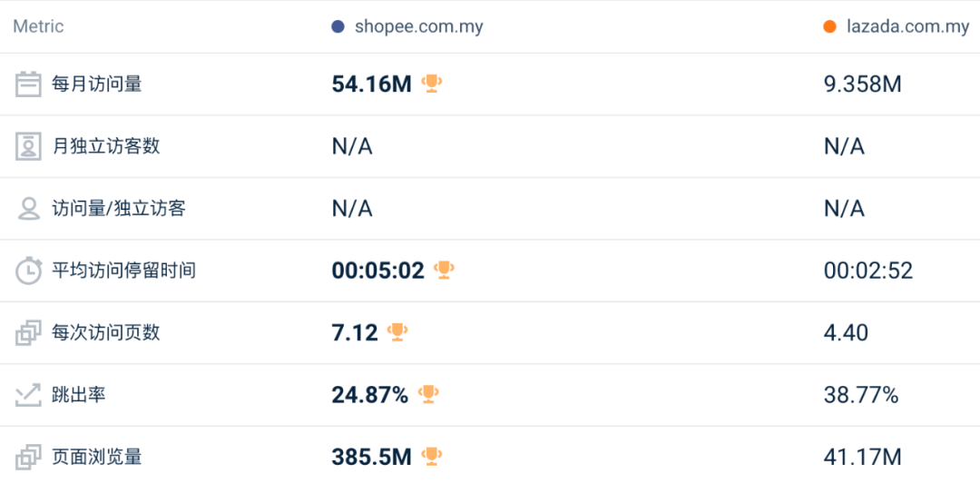
Task: Click the stopwatch icon beside 平均访问停留时间
Action: (29, 271)
